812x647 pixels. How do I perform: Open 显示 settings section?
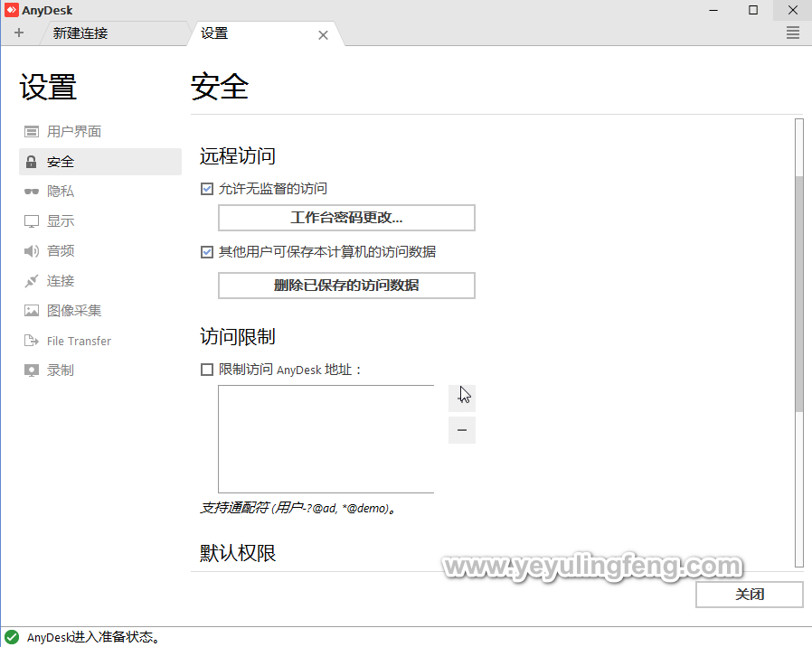(x=100, y=221)
